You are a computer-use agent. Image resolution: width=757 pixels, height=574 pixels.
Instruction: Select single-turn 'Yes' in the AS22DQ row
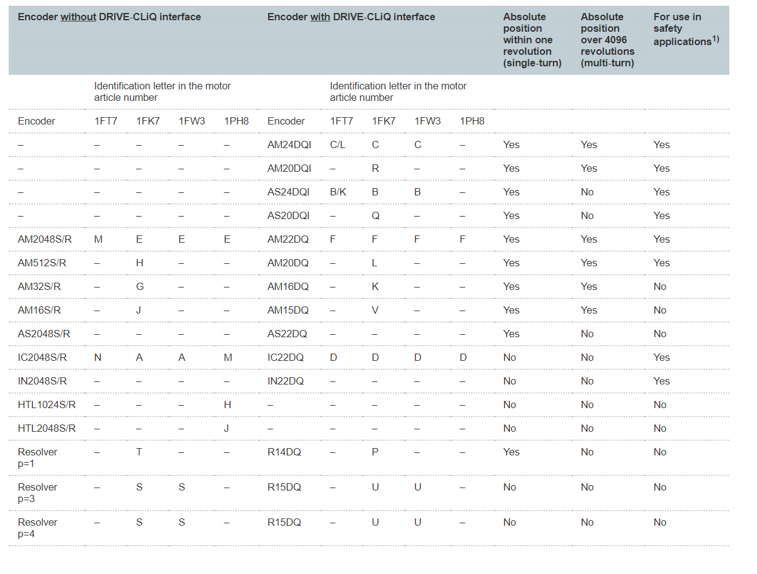click(511, 334)
